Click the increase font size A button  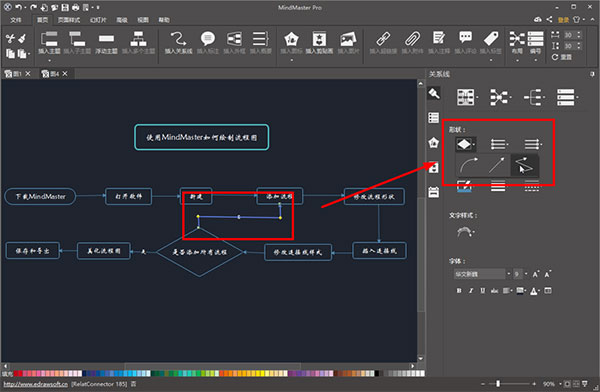coord(536,274)
